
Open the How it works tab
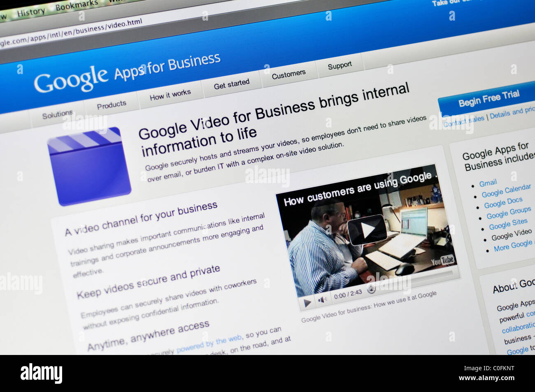pyautogui.click(x=170, y=95)
